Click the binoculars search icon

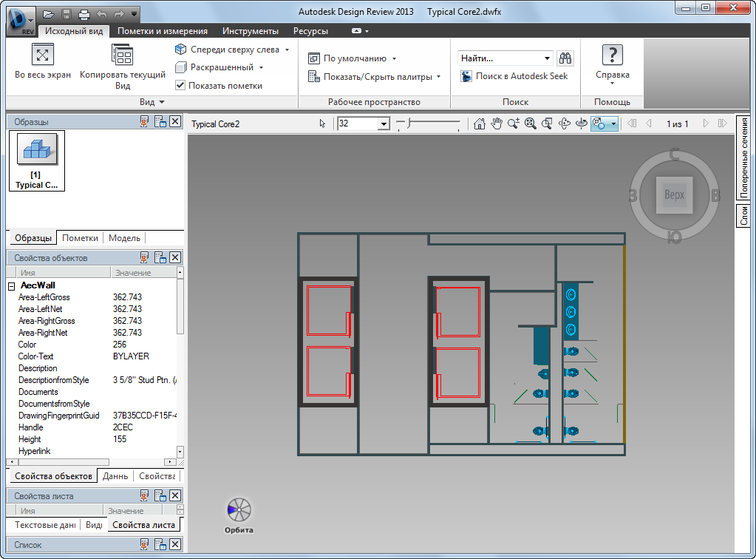click(565, 58)
